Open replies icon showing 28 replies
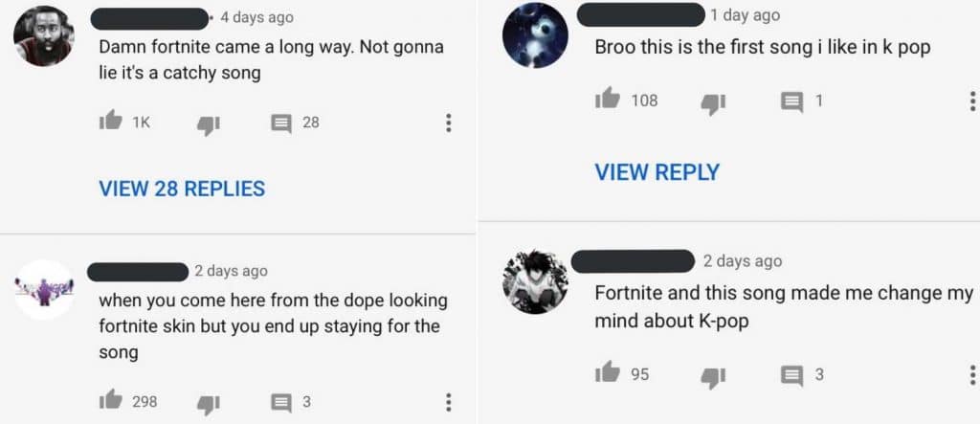The height and width of the screenshot is (424, 980). [x=281, y=123]
